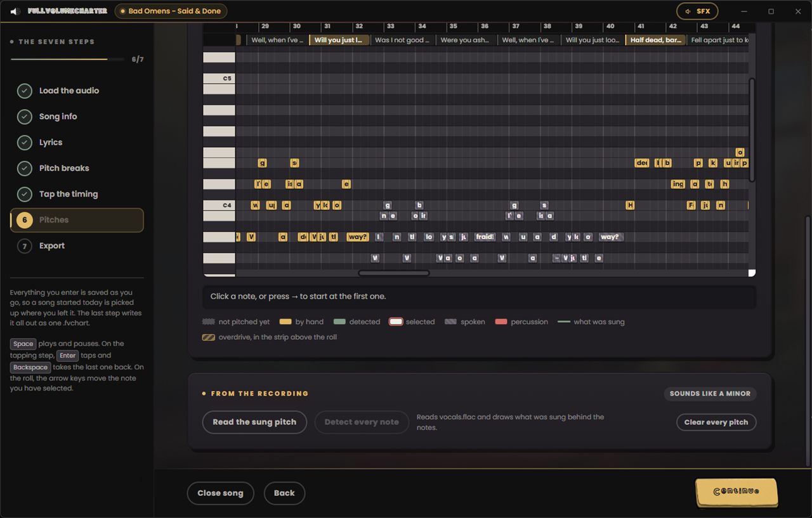
Task: Select the highlighted 'Half dead, bar...' phrase chip
Action: pyautogui.click(x=656, y=40)
